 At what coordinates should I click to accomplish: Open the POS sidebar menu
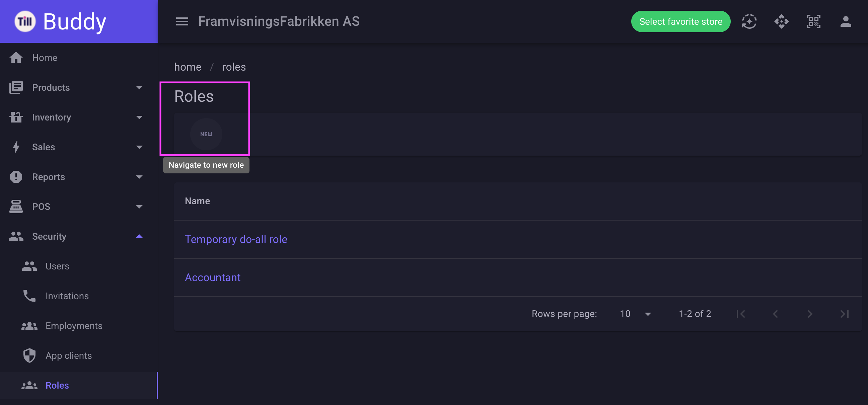pos(41,207)
